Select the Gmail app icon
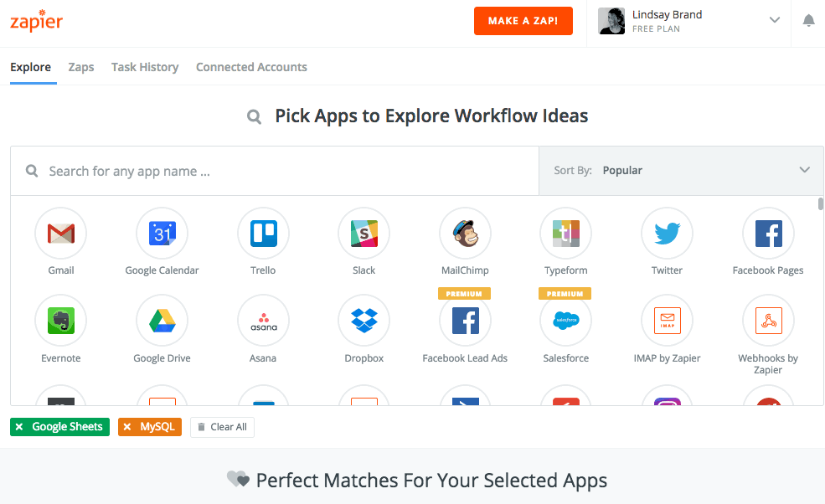The width and height of the screenshot is (825, 504). pyautogui.click(x=61, y=233)
